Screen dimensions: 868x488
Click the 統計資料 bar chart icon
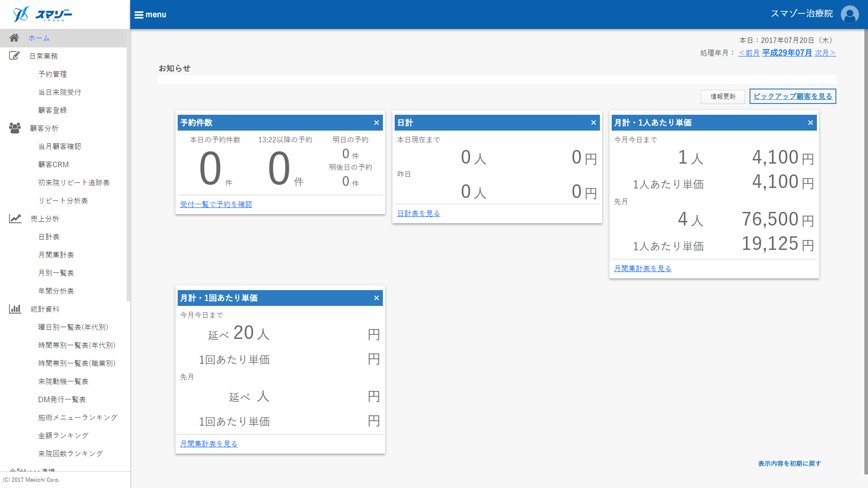coord(15,309)
